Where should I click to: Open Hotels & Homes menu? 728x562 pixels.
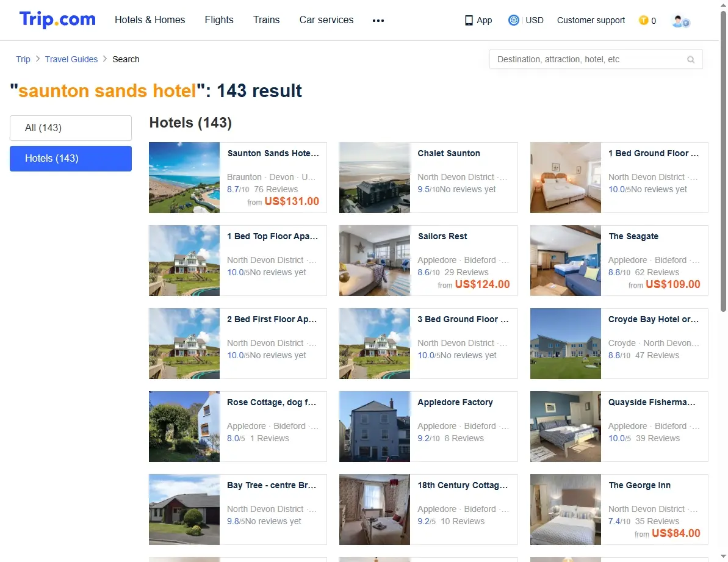point(150,20)
